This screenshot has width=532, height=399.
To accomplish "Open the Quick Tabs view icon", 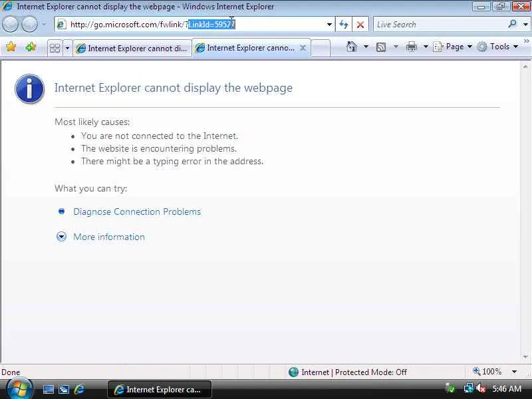I will tap(55, 48).
